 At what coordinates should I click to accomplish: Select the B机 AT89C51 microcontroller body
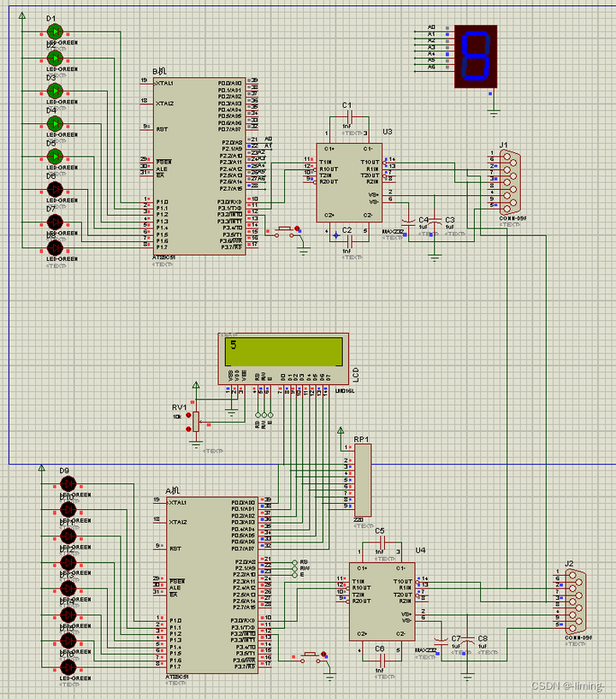tap(199, 166)
